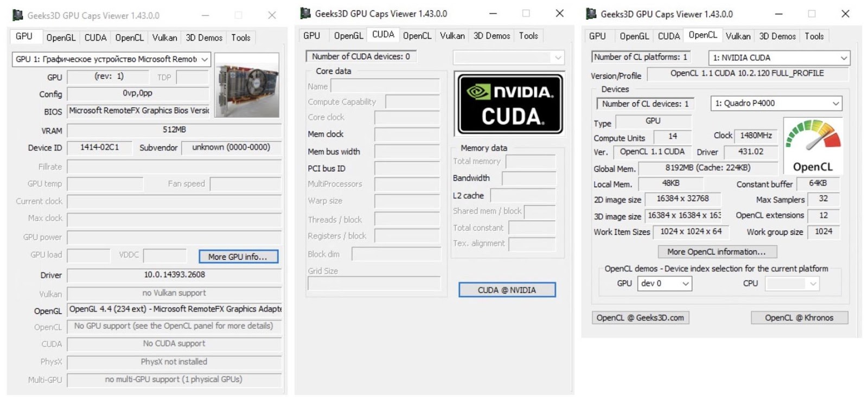The width and height of the screenshot is (868, 397).
Task: Open 3D Demos tab in the right window
Action: [x=777, y=36]
